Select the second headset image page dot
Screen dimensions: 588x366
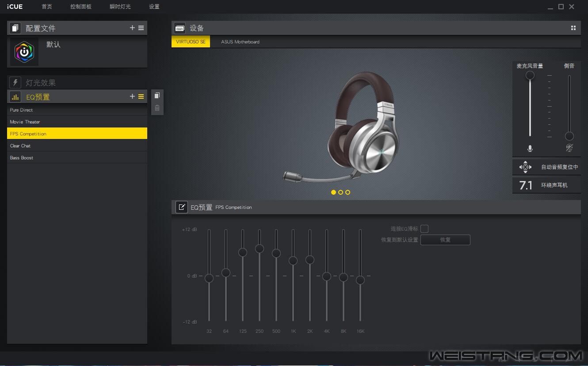point(340,192)
